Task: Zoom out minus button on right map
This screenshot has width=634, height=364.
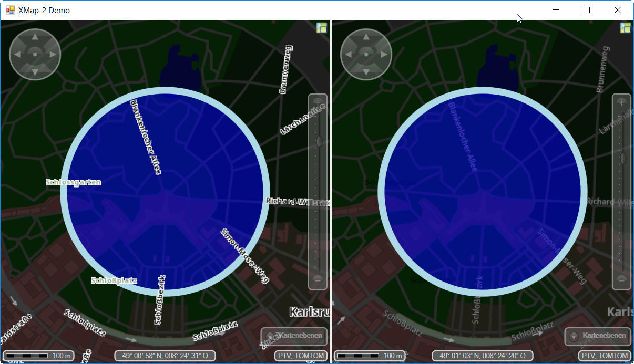Action: 621,280
